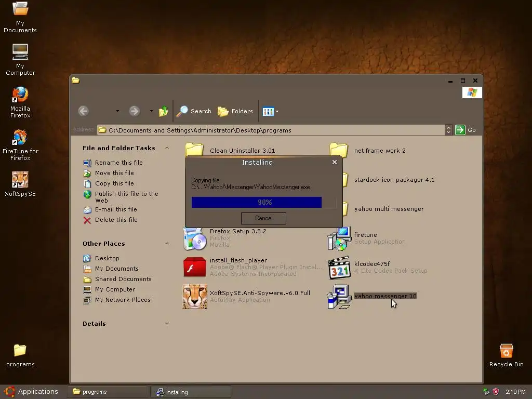Toggle the Folders pane button
Image resolution: width=532 pixels, height=399 pixels.
point(235,111)
